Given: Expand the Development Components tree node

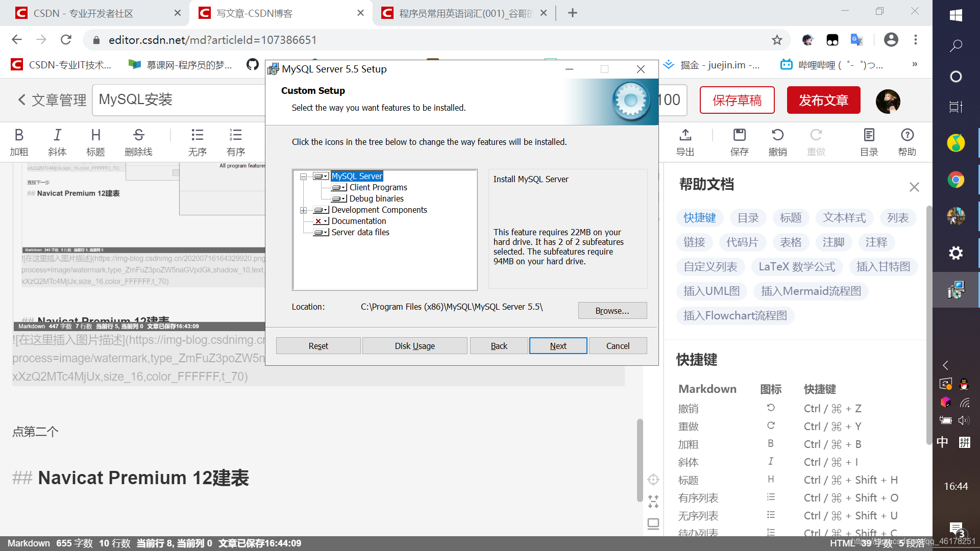Looking at the screenshot, I should point(303,210).
